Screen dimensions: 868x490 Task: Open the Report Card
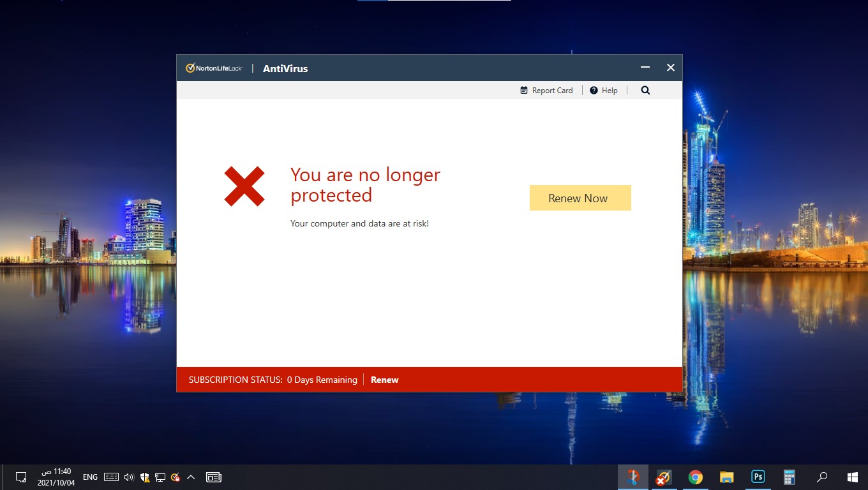click(546, 91)
